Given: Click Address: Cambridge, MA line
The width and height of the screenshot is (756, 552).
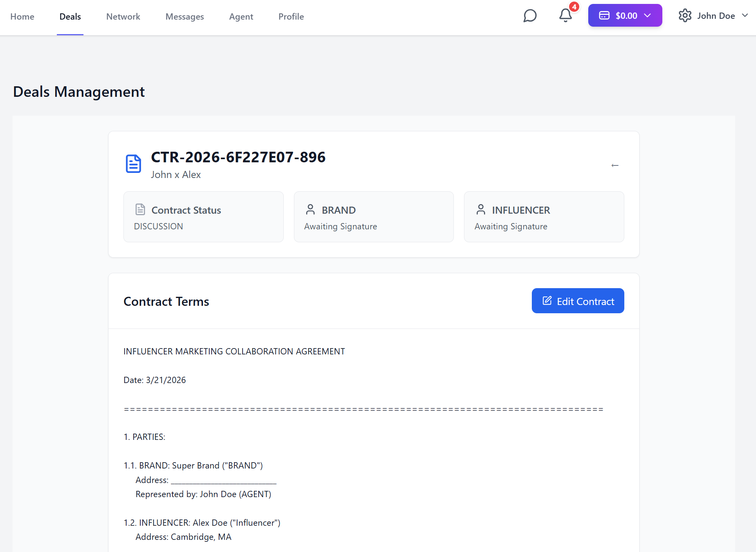Looking at the screenshot, I should tap(183, 537).
